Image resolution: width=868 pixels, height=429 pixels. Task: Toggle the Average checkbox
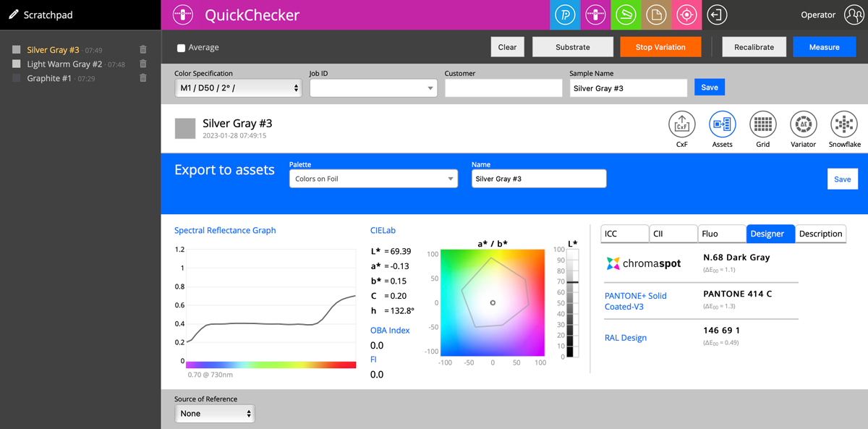181,48
